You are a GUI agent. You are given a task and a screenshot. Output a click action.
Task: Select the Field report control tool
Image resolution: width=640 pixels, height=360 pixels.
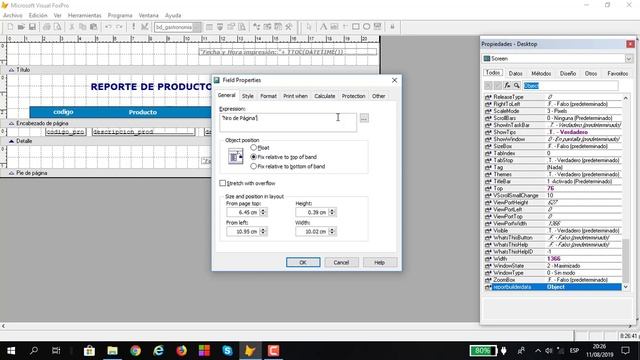coord(334,27)
